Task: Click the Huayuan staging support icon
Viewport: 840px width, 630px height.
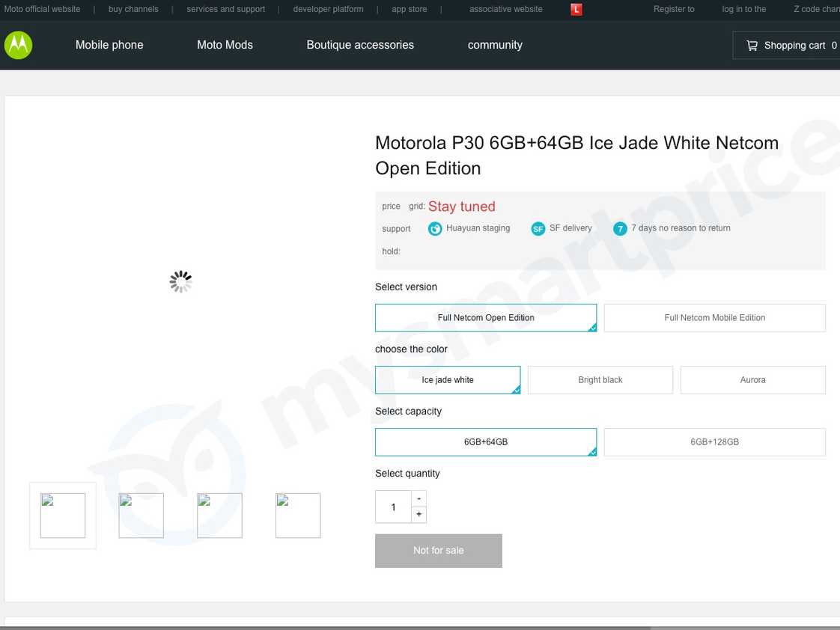Action: 435,229
